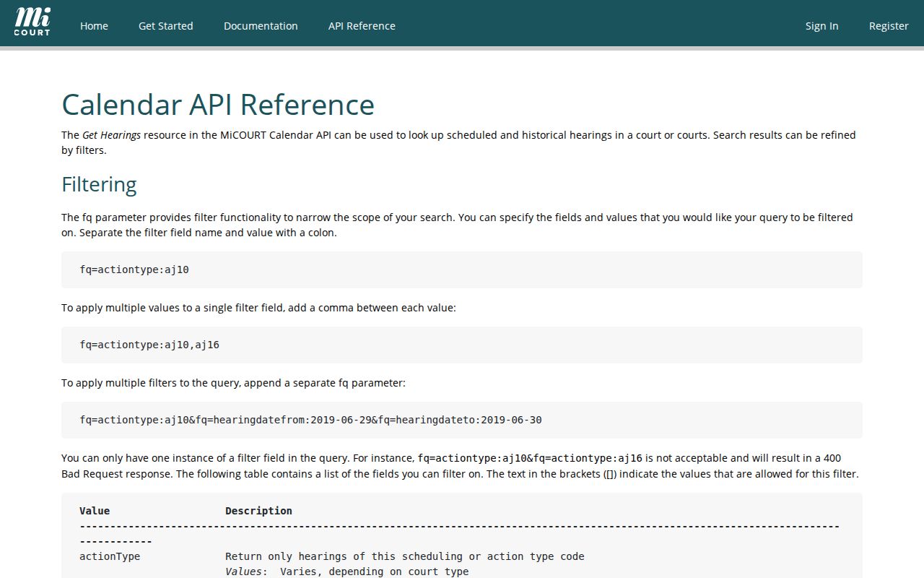Viewport: 924px width, 578px height.
Task: Click the MiCOURT logo
Action: [x=32, y=22]
